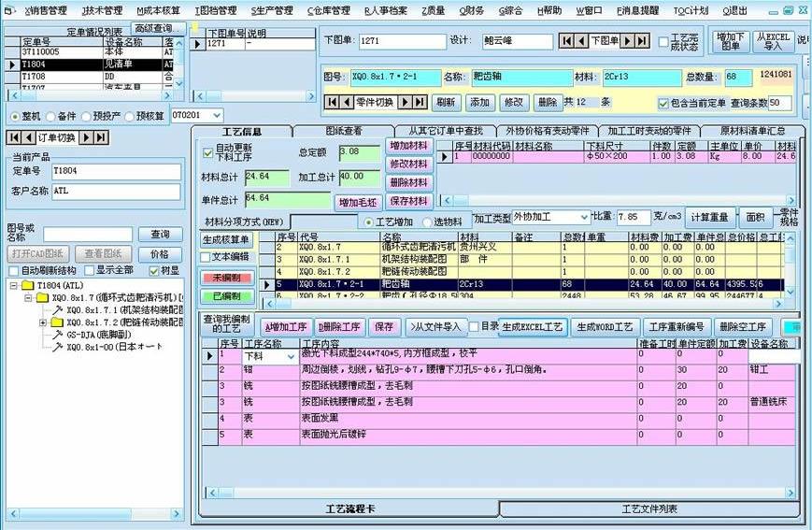Image resolution: width=812 pixels, height=530 pixels.
Task: Open the 加工类型 外协加工 dropdown
Action: click(584, 217)
